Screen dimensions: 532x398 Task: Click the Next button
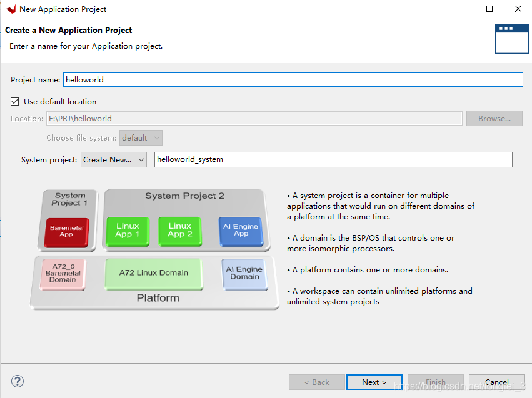374,382
